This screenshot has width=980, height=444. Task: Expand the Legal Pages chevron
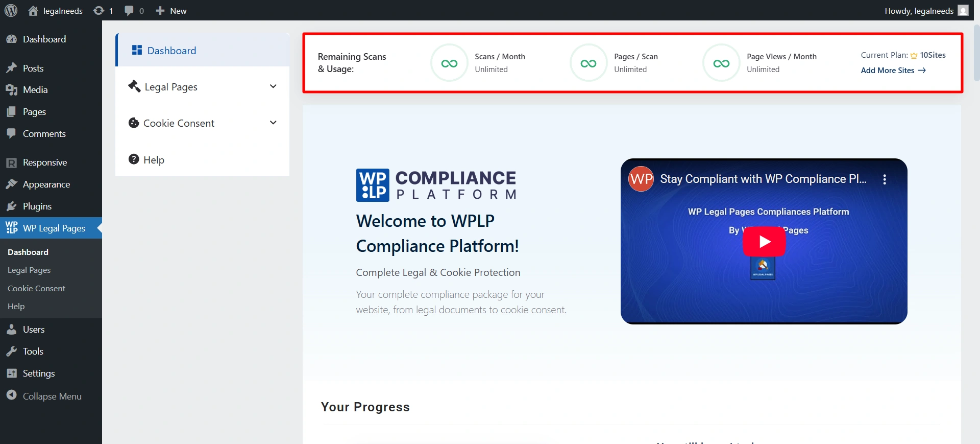point(273,86)
